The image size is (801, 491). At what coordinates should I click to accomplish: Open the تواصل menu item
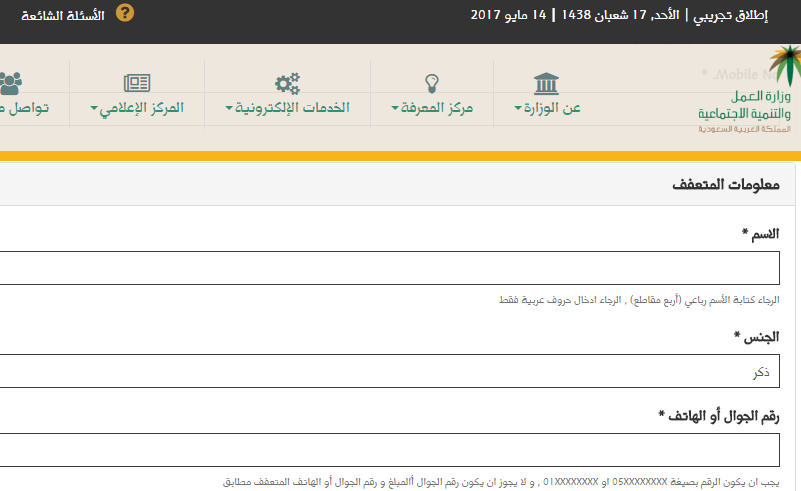(25, 108)
